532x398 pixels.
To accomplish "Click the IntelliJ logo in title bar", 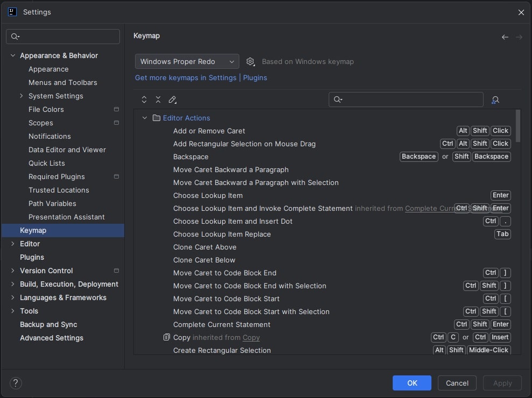I will point(12,12).
